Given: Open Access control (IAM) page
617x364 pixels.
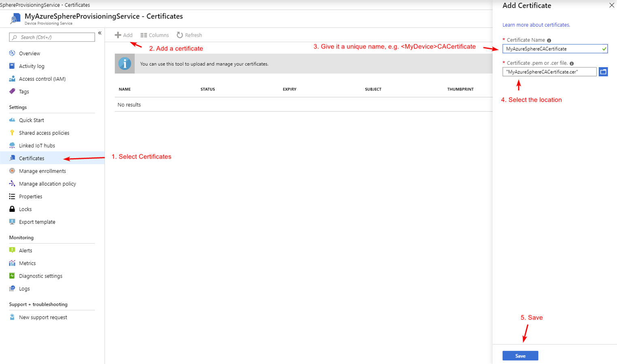Looking at the screenshot, I should click(x=42, y=79).
